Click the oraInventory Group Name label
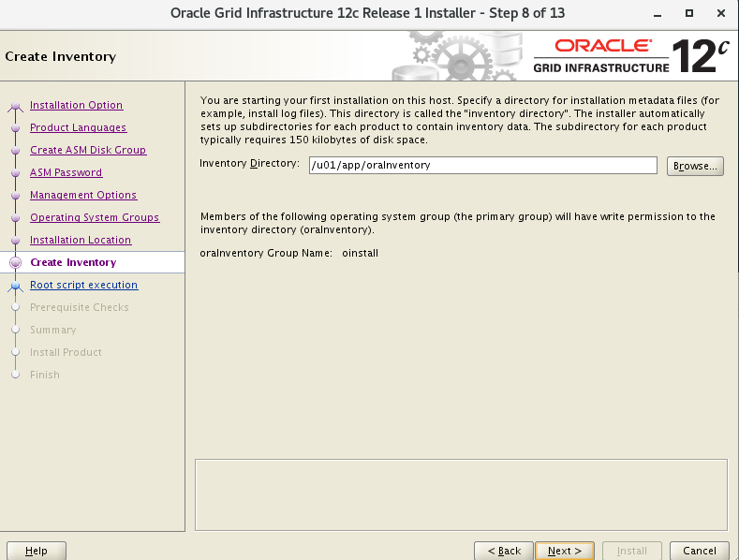Screen dimensions: 739x560 266,253
